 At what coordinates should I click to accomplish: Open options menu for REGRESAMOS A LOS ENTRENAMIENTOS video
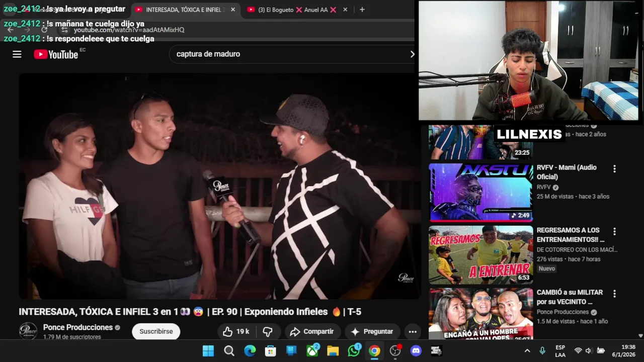[614, 231]
